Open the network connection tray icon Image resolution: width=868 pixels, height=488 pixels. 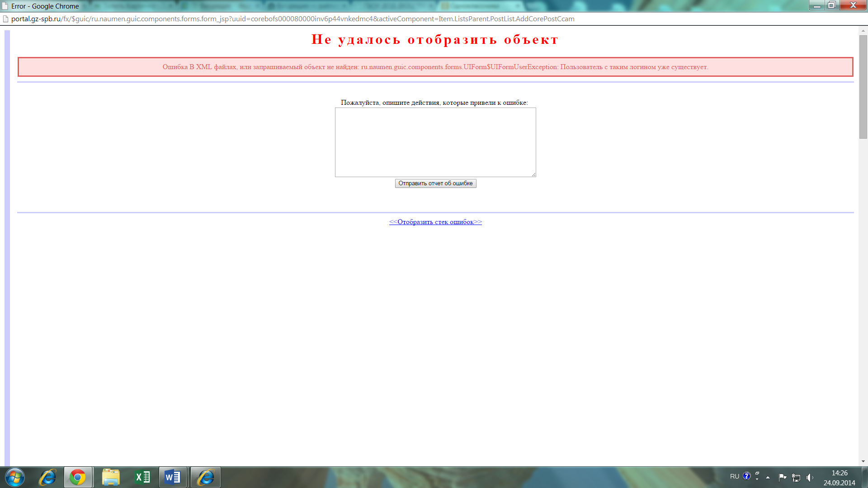coord(796,477)
